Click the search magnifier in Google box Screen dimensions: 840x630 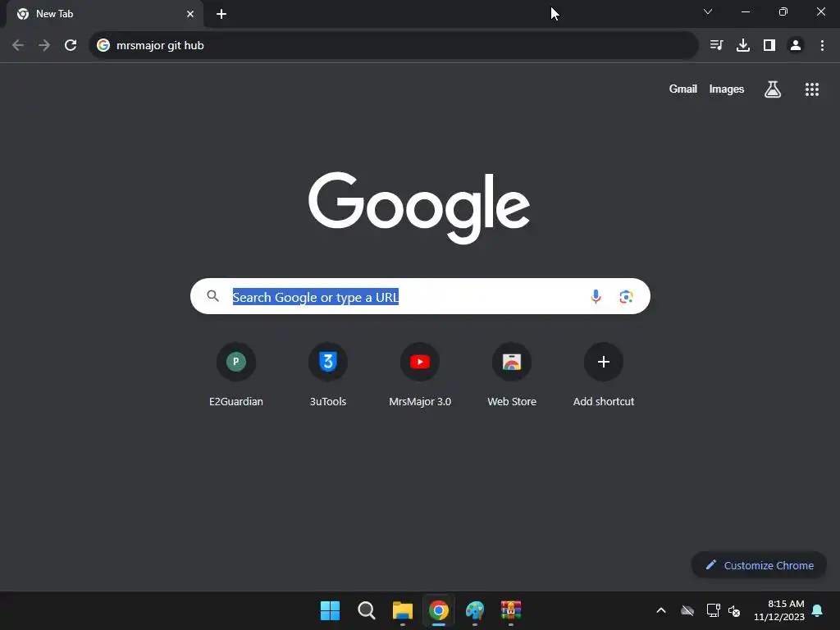coord(212,296)
